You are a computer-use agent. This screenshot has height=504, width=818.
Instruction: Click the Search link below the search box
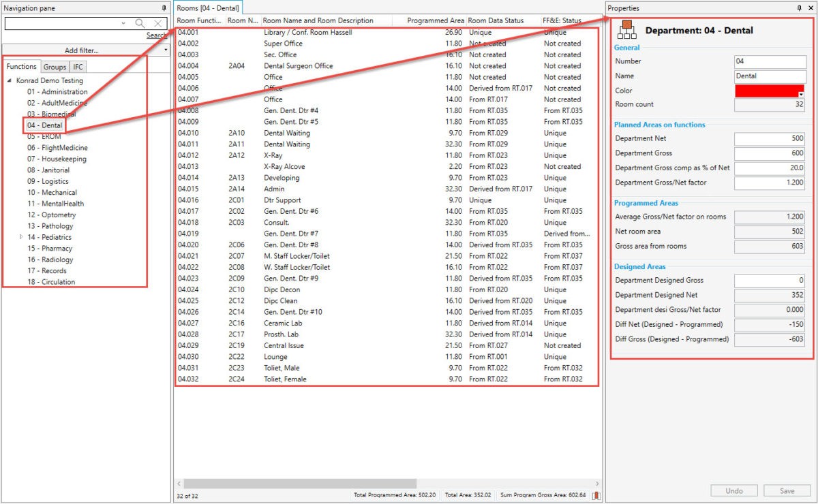[157, 34]
